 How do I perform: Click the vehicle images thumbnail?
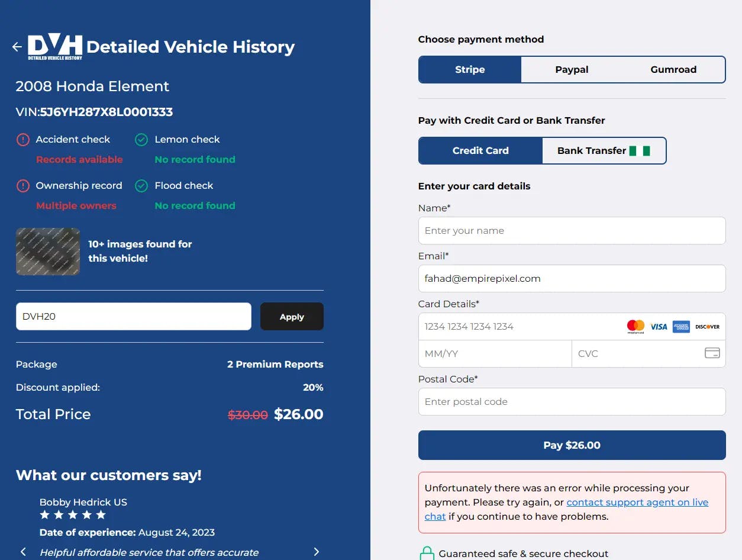click(47, 251)
